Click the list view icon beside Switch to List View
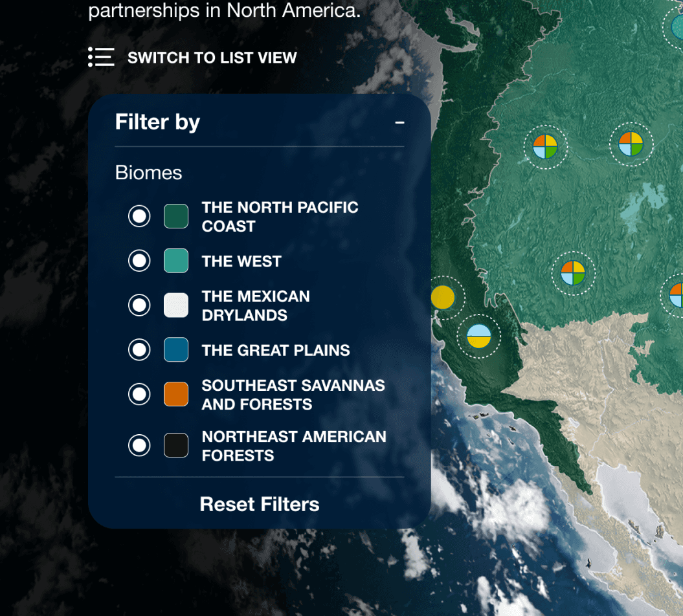 101,57
